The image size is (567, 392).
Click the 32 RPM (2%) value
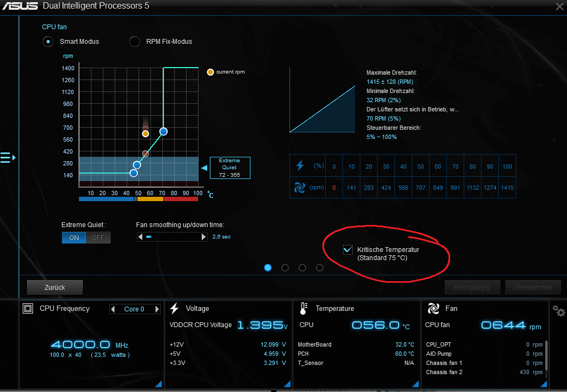384,100
